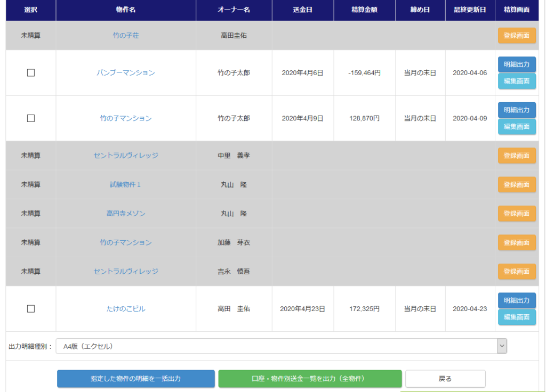Select the 2020-04-23 last updated cell
This screenshot has width=546, height=392.
point(470,309)
